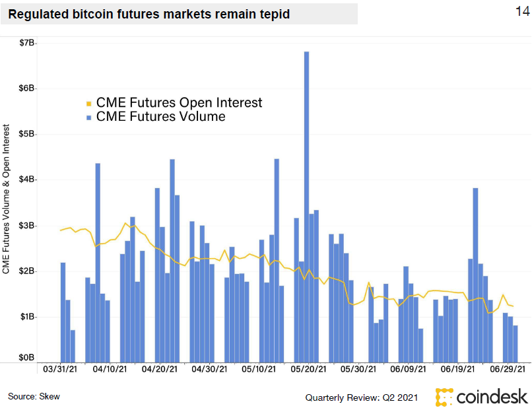This screenshot has width=532, height=410.
Task: Select the 03/31/21 date label
Action: coord(58,370)
